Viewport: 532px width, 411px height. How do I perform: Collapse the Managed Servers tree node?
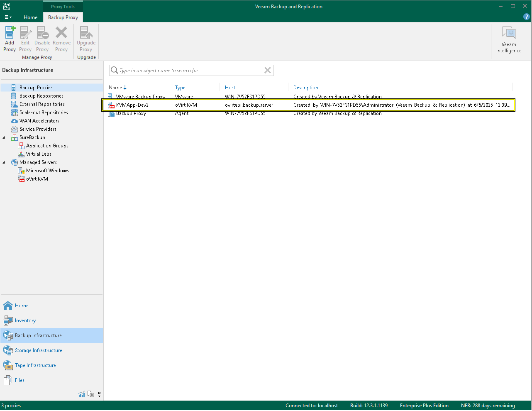pyautogui.click(x=4, y=162)
